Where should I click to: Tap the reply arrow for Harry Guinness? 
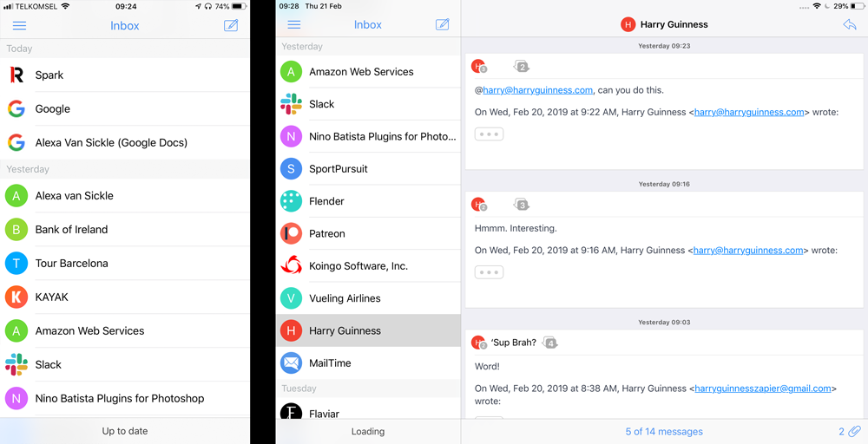coord(849,25)
